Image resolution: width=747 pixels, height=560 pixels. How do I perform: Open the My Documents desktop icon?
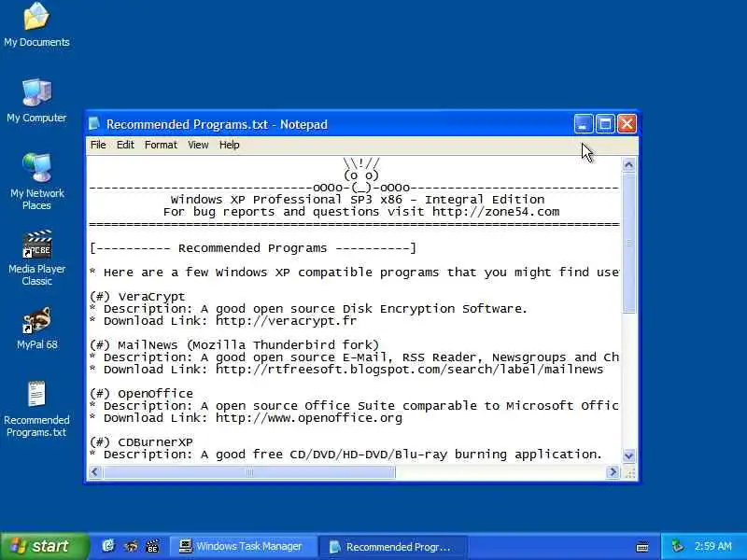coord(36,25)
